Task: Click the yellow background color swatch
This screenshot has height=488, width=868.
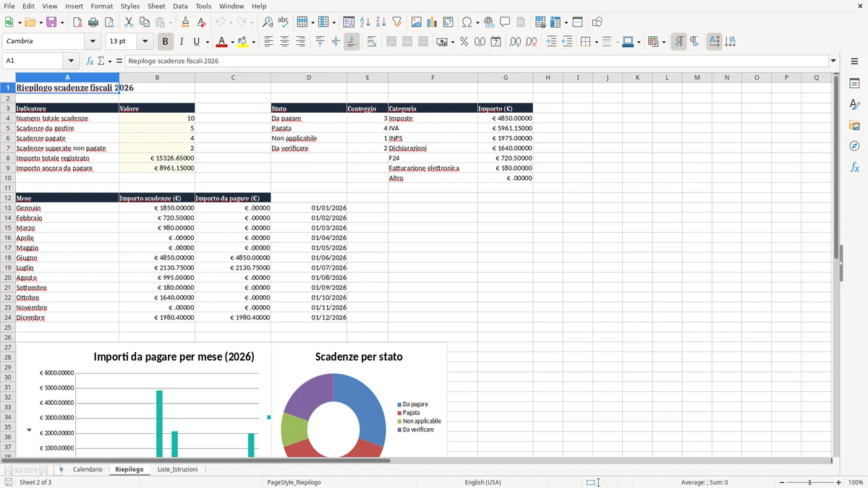Action: (x=243, y=42)
